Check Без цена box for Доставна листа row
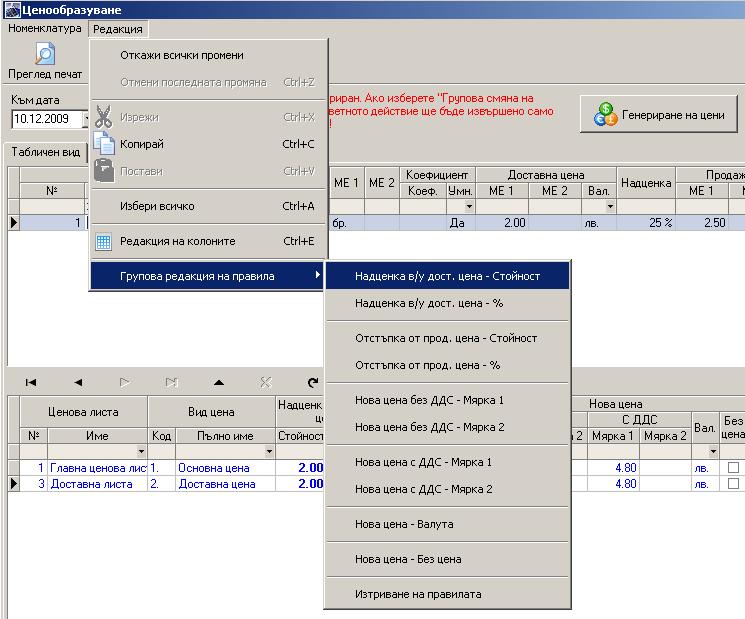745x619 pixels. [x=733, y=483]
